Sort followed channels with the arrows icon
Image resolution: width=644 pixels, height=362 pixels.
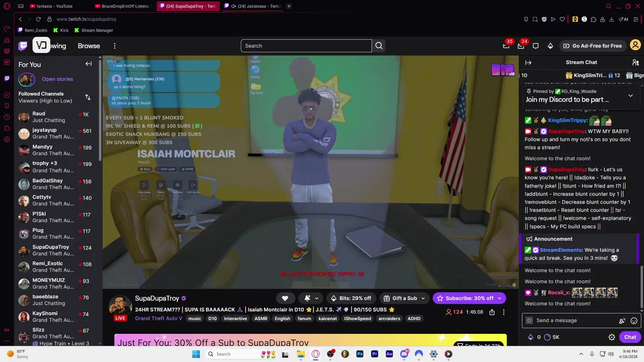coord(88,97)
